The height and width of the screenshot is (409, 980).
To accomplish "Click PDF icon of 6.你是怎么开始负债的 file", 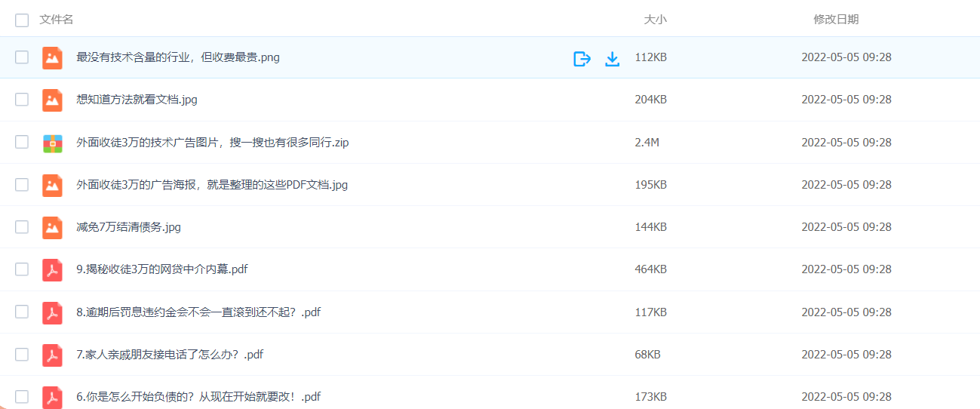I will [x=52, y=397].
